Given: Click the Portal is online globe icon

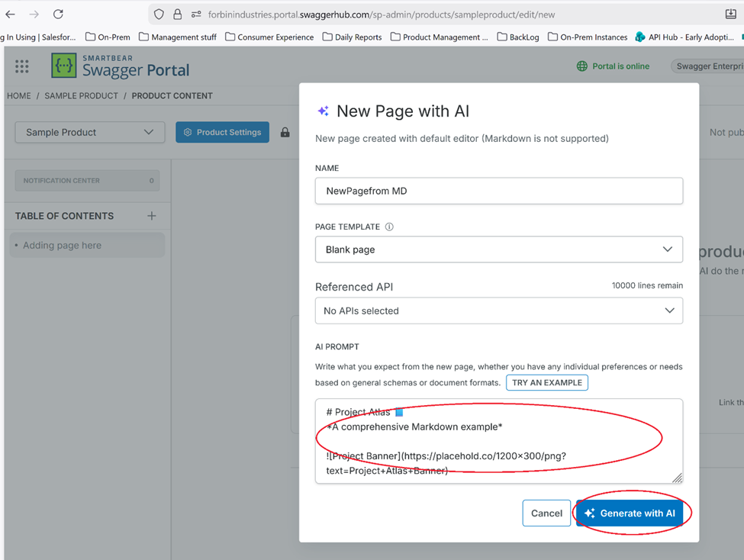Looking at the screenshot, I should click(x=583, y=66).
